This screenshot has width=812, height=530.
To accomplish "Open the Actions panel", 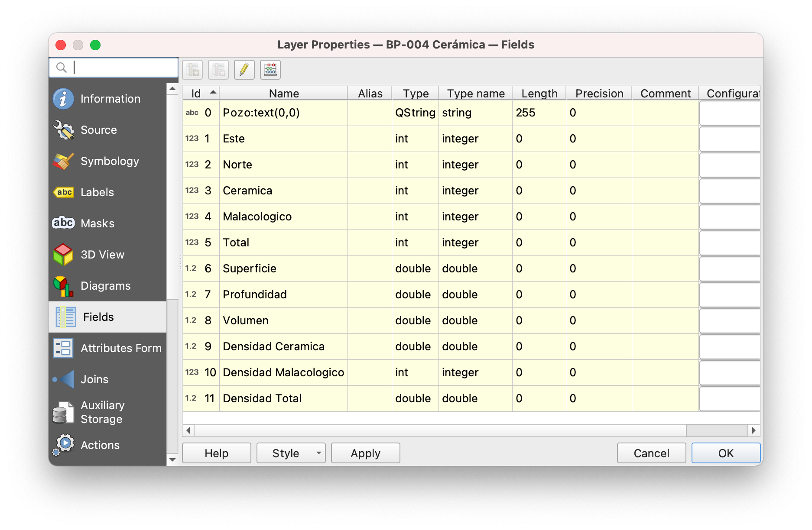I will 100,445.
